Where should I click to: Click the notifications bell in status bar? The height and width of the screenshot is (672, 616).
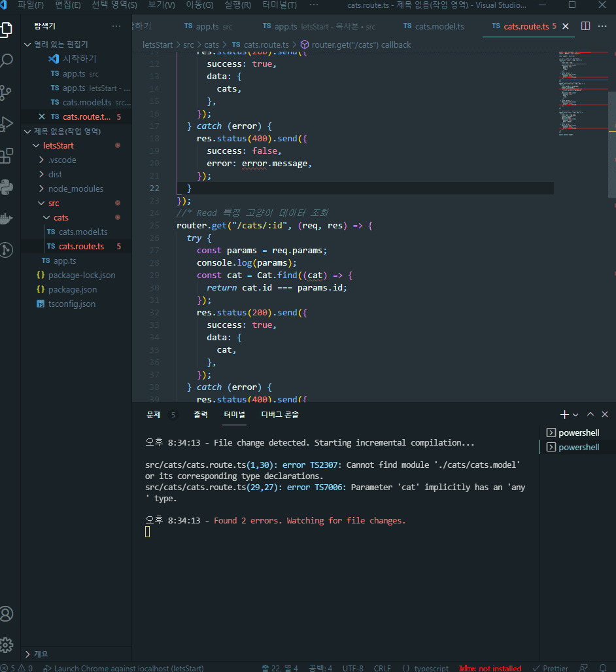603,668
